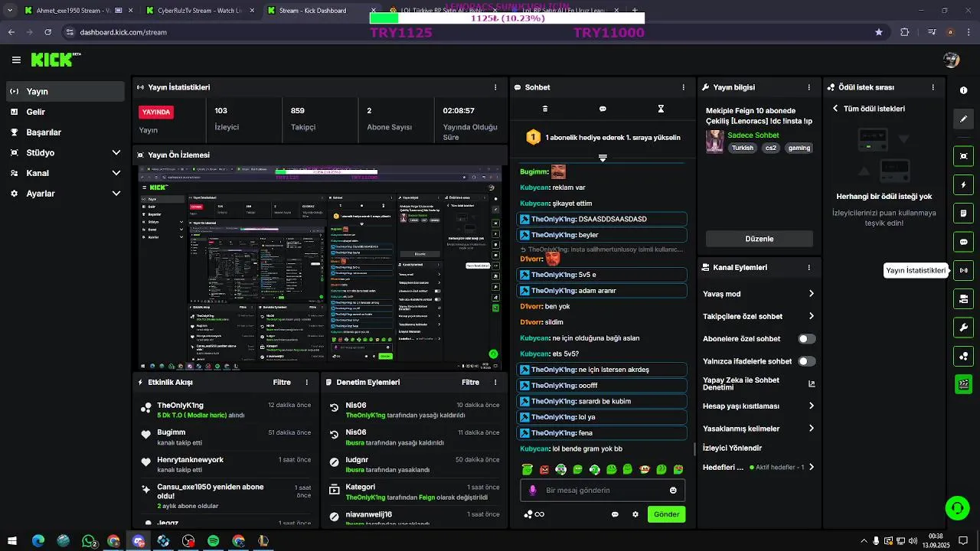980x551 pixels.
Task: Expand the pinned gift leaderboard chevron
Action: click(603, 158)
